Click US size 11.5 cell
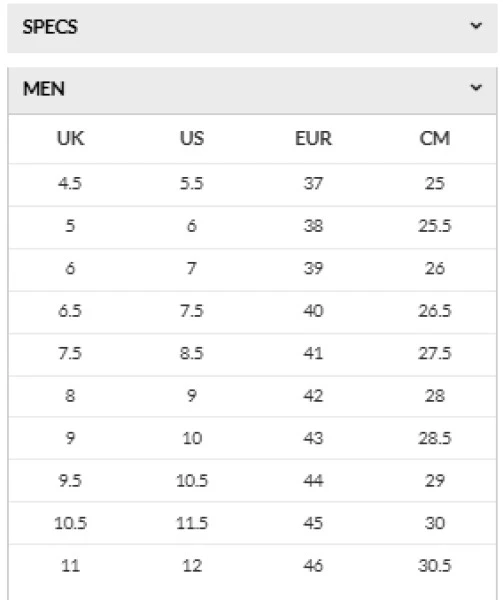The image size is (503, 600). (x=192, y=523)
